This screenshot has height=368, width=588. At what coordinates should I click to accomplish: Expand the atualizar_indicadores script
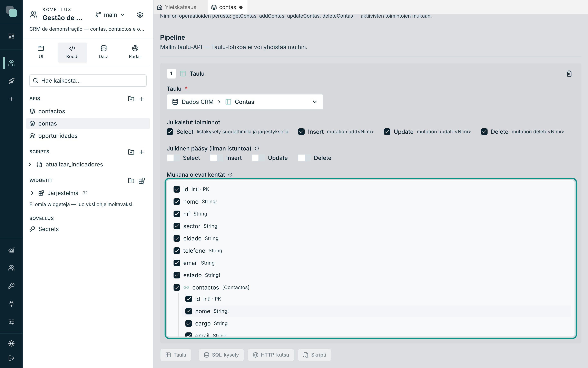point(30,164)
